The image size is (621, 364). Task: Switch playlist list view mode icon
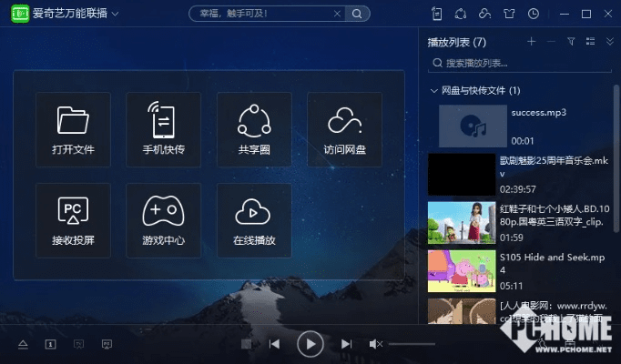tap(591, 41)
